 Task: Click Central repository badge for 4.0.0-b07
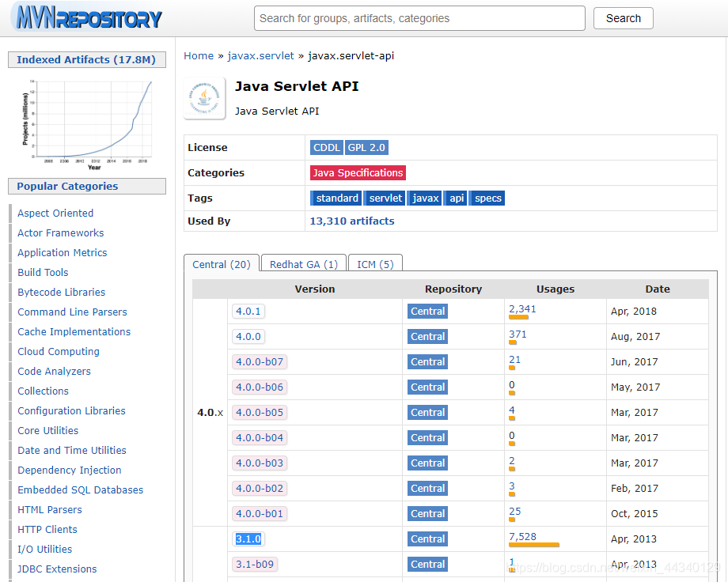coord(427,362)
